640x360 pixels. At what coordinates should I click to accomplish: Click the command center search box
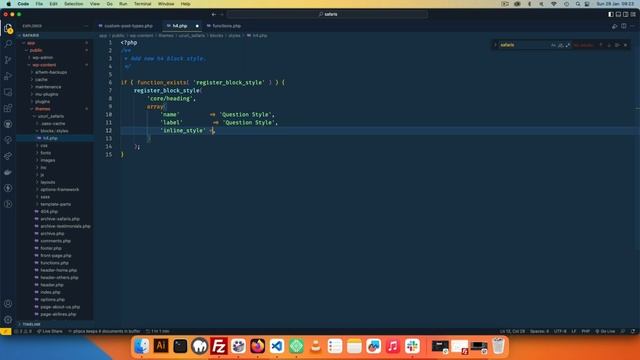point(327,14)
